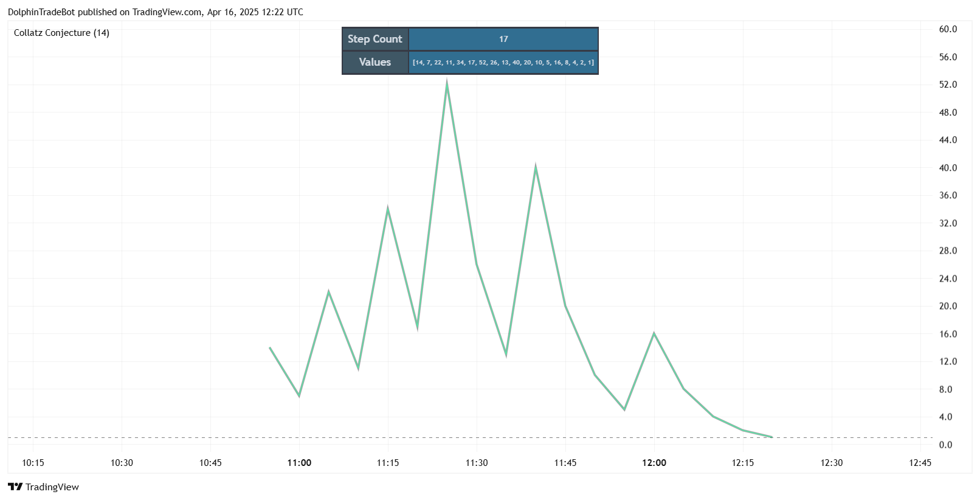Image resolution: width=980 pixels, height=500 pixels.
Task: Click the 12:45 time axis label
Action: pyautogui.click(x=920, y=463)
